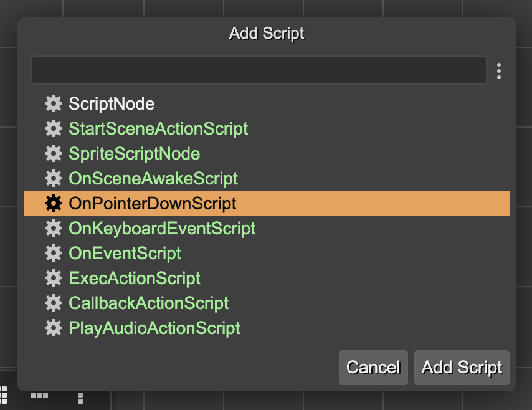
Task: Click the OnEventScript gear icon
Action: [x=54, y=253]
